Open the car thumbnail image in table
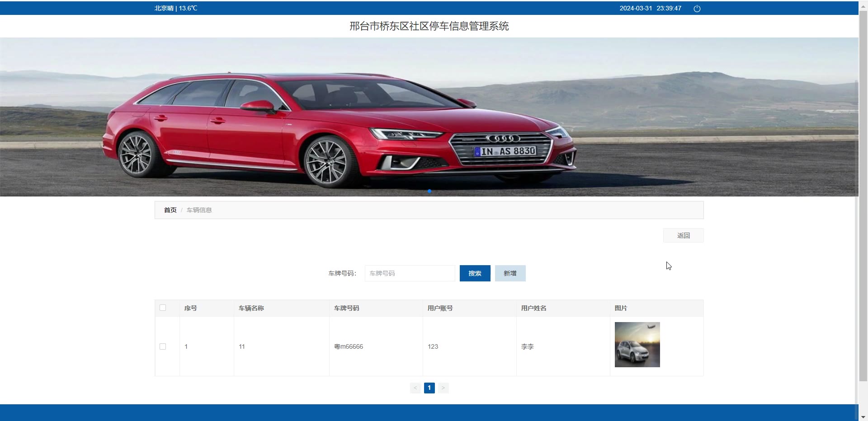868x421 pixels. pos(637,345)
